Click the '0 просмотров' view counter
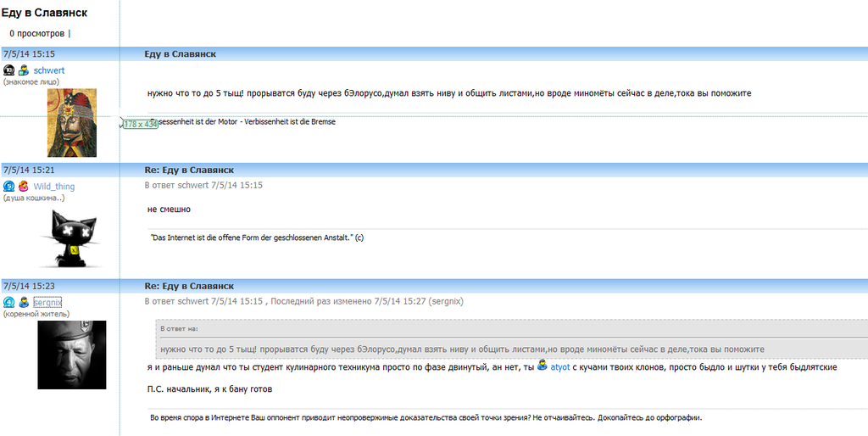 pyautogui.click(x=36, y=33)
